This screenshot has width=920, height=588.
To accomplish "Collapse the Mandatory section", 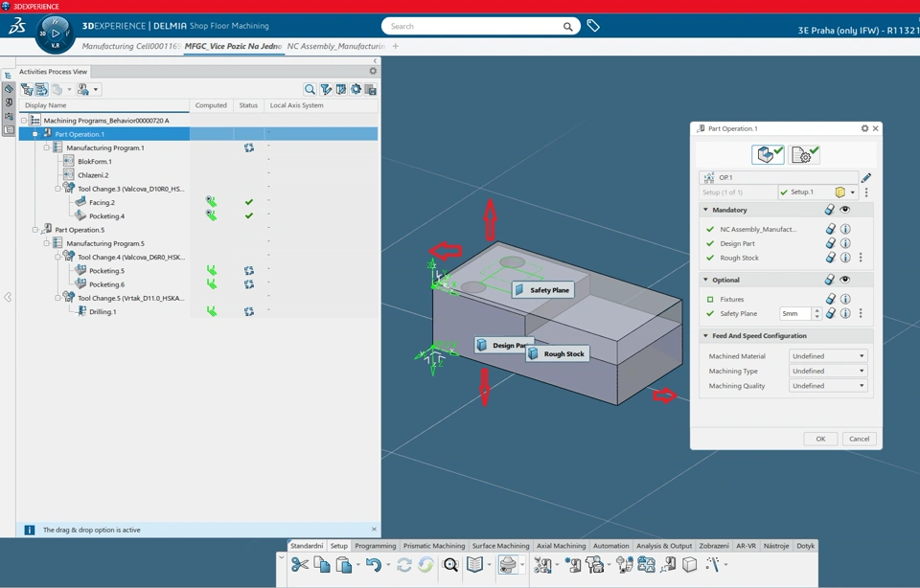I will coord(706,210).
